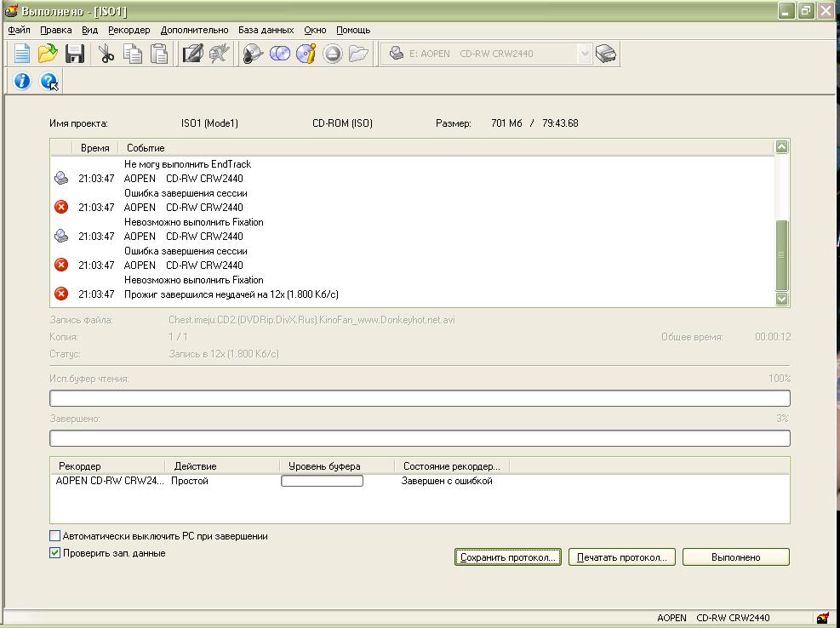
Task: Click the read buffer usage progress bar
Action: point(420,398)
